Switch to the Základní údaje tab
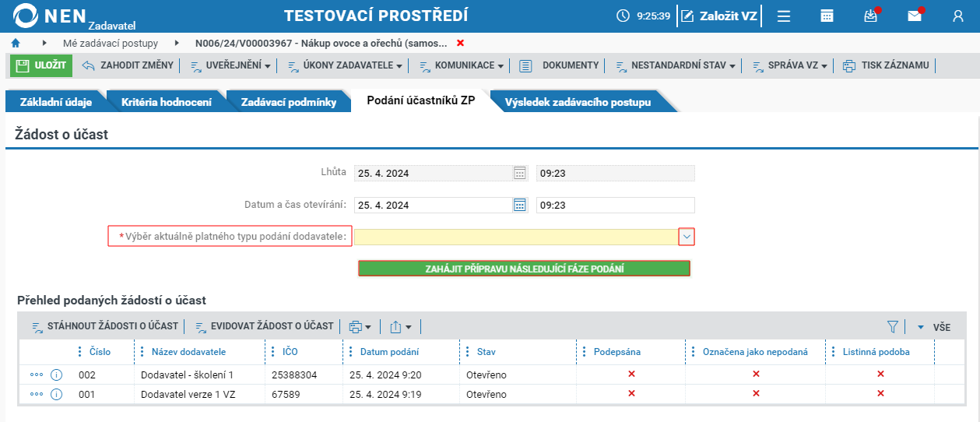Screen dimensions: 980x422 (x=56, y=102)
